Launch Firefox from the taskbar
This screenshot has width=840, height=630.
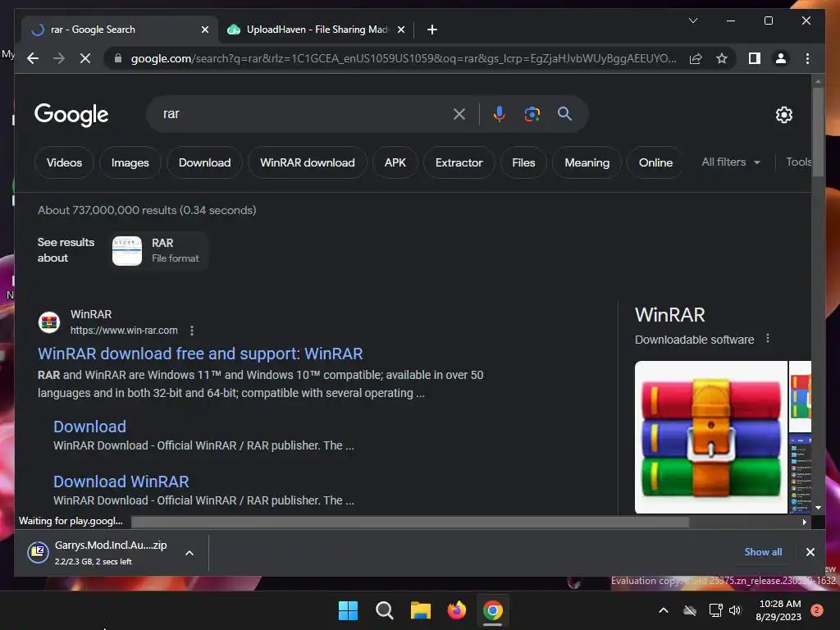coord(456,610)
